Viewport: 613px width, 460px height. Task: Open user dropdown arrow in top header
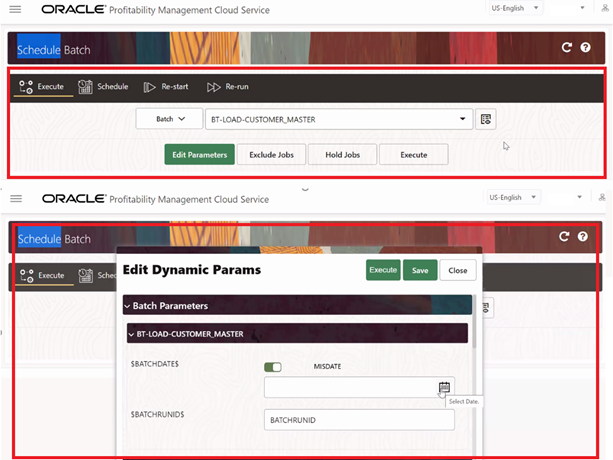tap(582, 8)
